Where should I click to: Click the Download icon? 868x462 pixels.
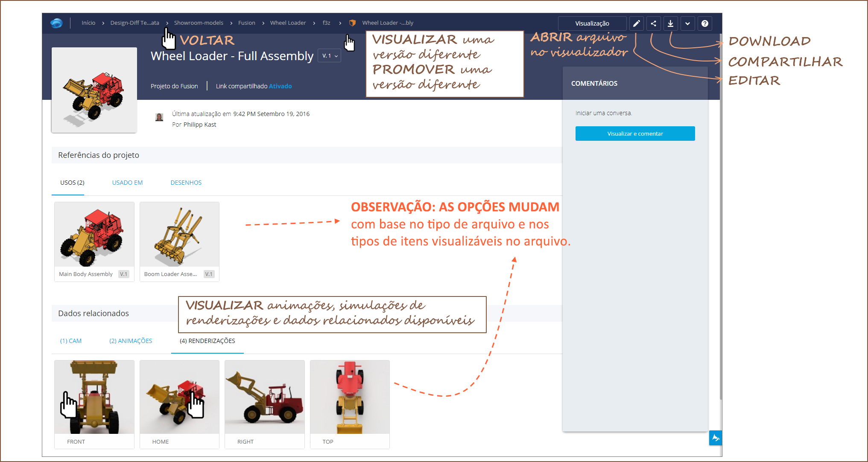(670, 23)
